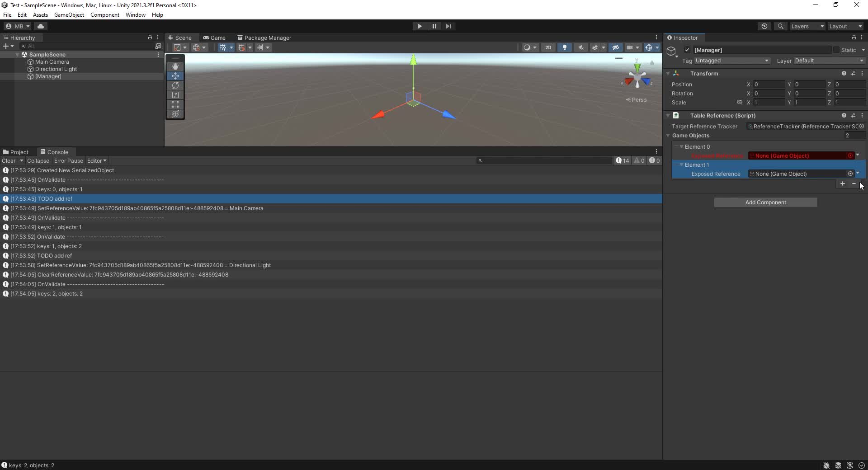868x470 pixels.
Task: Click the Pause button
Action: pyautogui.click(x=434, y=26)
